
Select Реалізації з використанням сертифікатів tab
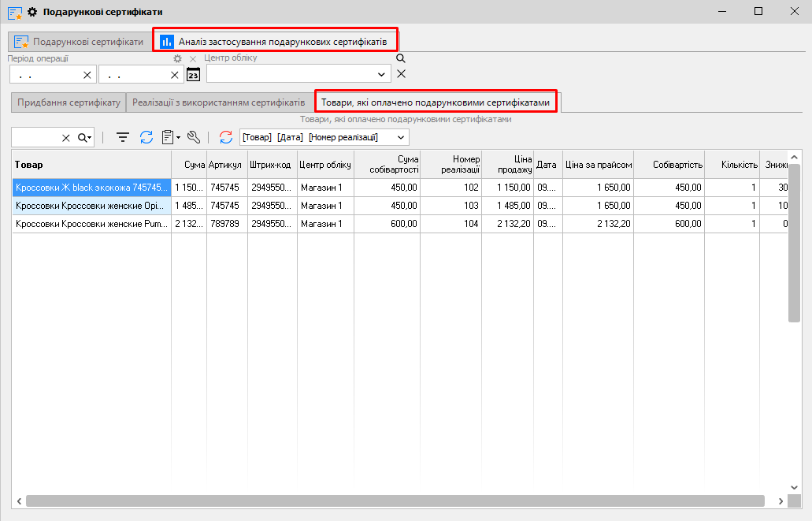pos(218,102)
